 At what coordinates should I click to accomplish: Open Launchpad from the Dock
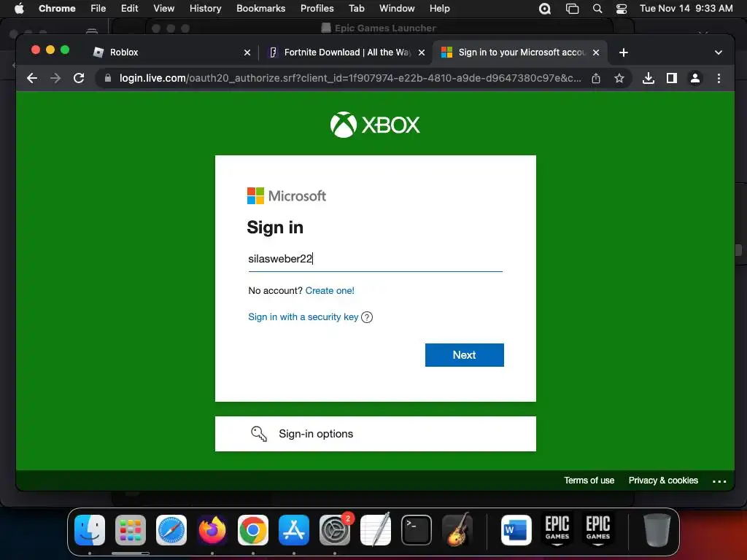tap(131, 529)
